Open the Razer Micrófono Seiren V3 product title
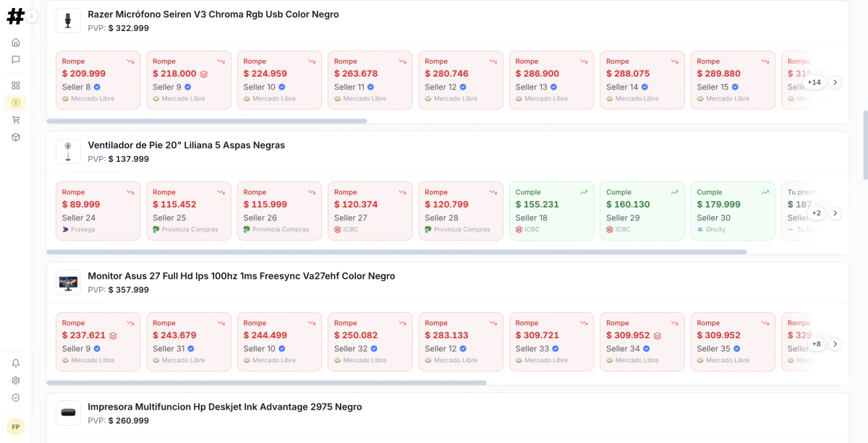 tap(213, 14)
